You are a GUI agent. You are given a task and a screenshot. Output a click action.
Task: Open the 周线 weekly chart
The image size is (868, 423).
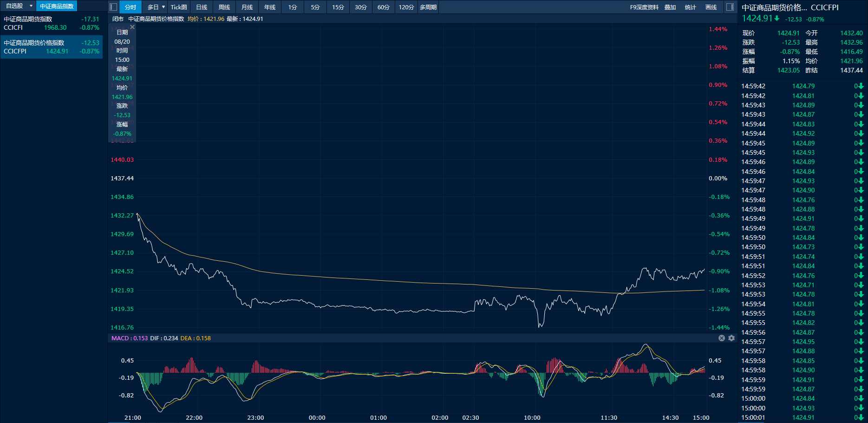click(x=224, y=7)
